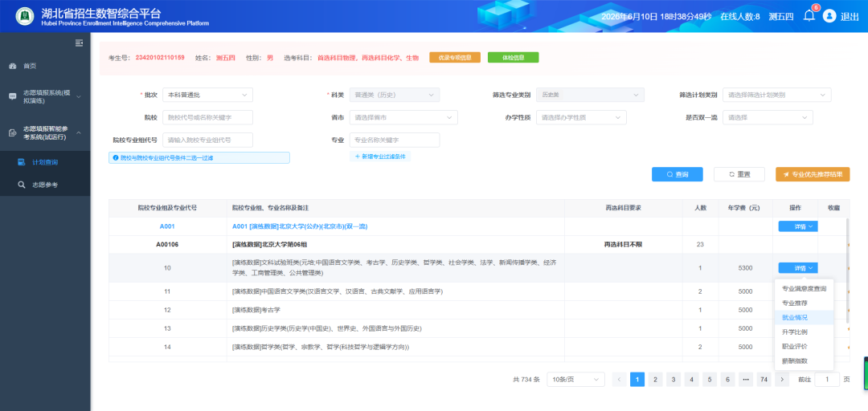Click the pagination ellipsis icon
868x411 pixels.
(746, 380)
